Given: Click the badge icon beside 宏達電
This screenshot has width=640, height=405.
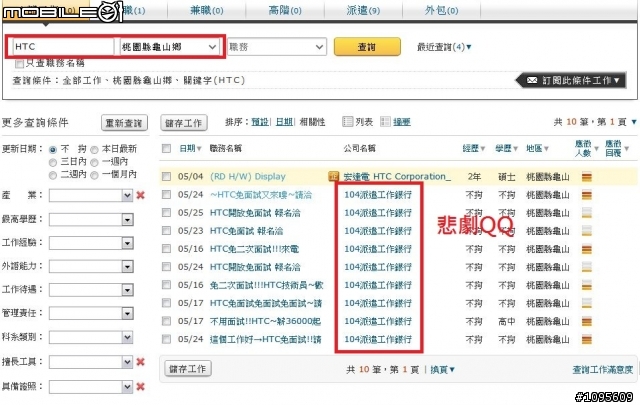Looking at the screenshot, I should click(333, 176).
